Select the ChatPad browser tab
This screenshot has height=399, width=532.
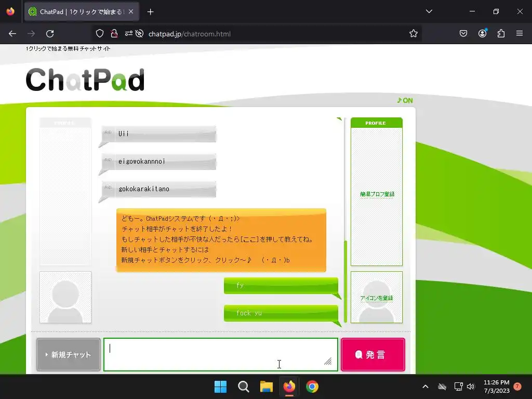point(82,11)
